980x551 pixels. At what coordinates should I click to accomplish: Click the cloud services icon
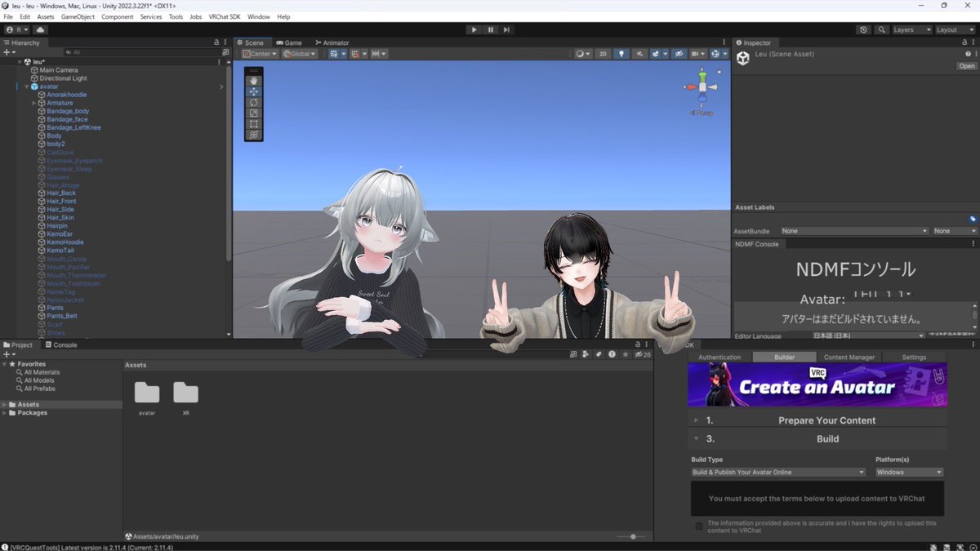coord(41,29)
